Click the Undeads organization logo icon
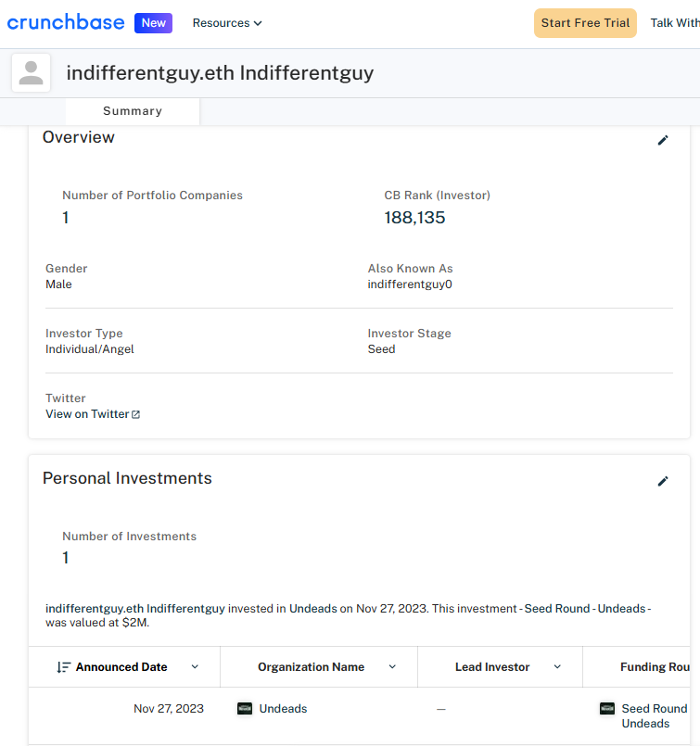 [x=245, y=709]
